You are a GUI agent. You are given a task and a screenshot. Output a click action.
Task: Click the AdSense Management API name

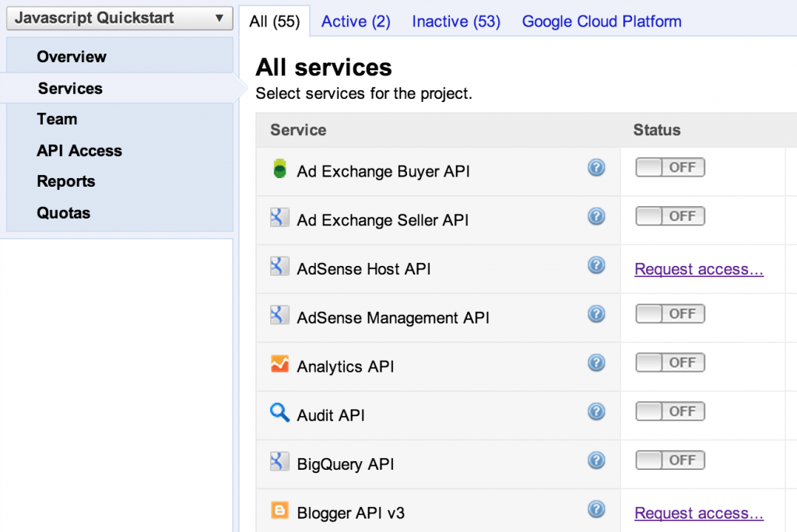tap(393, 317)
